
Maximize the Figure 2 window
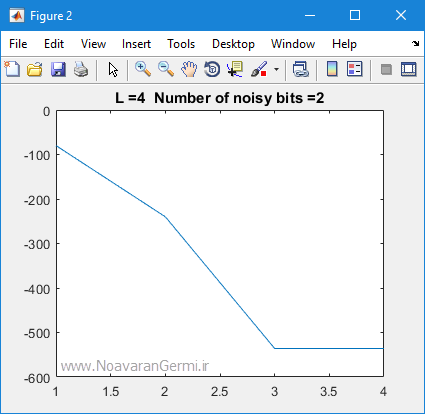click(x=355, y=15)
